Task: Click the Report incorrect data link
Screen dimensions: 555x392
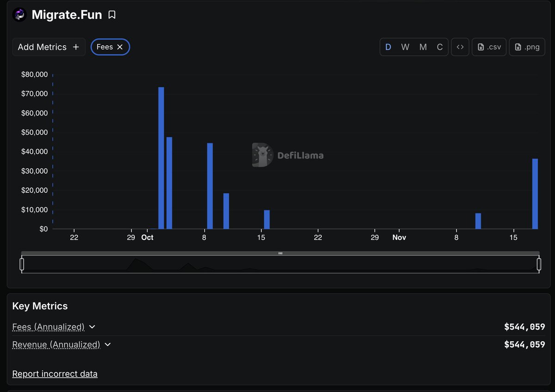Action: (x=55, y=374)
